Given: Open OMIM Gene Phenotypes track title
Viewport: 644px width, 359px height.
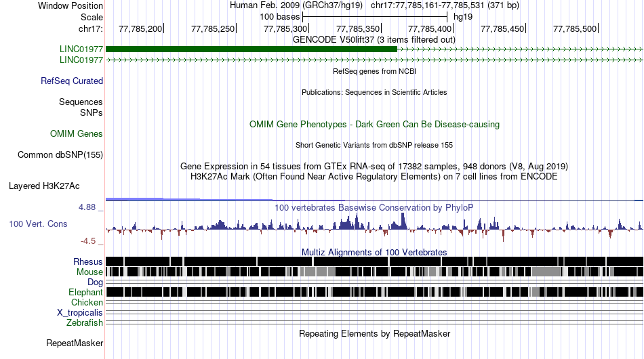Looking at the screenshot, I should click(375, 125).
